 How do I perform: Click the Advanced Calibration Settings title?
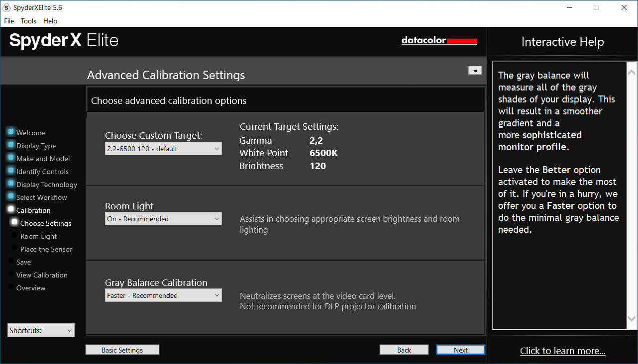point(166,75)
